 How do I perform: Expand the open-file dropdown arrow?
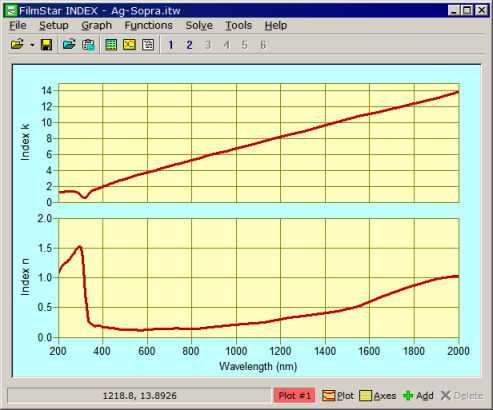coord(32,45)
